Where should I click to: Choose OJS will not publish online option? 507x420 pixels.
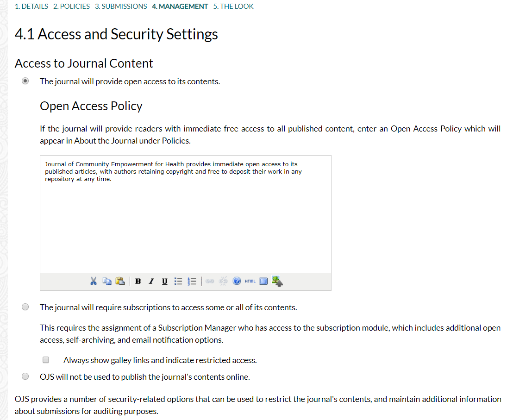coord(25,376)
